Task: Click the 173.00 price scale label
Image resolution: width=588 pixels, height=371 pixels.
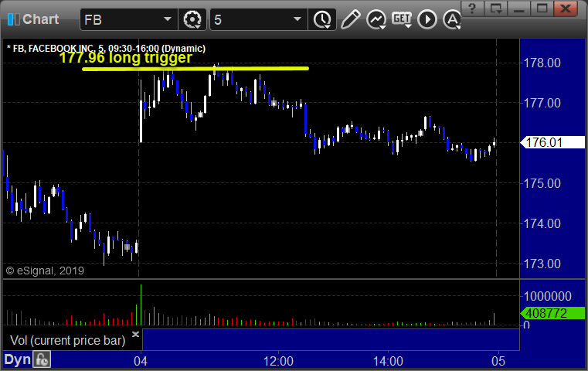Action: point(542,264)
